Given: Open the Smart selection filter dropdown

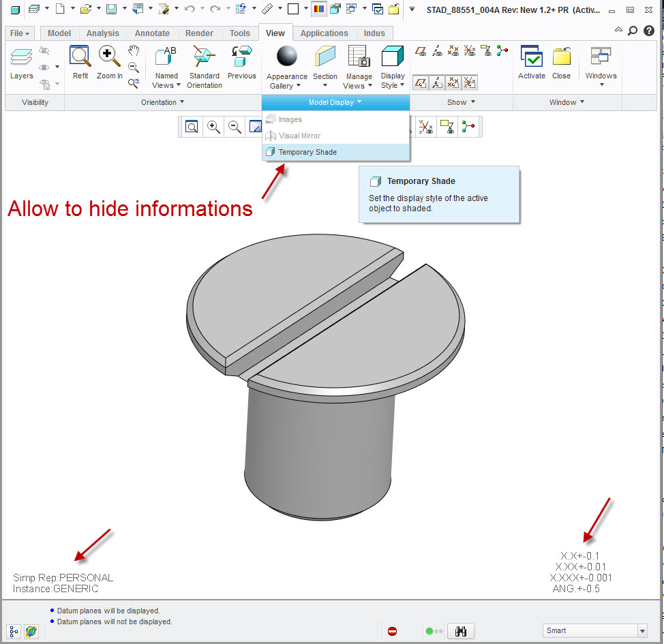Looking at the screenshot, I should tap(642, 631).
